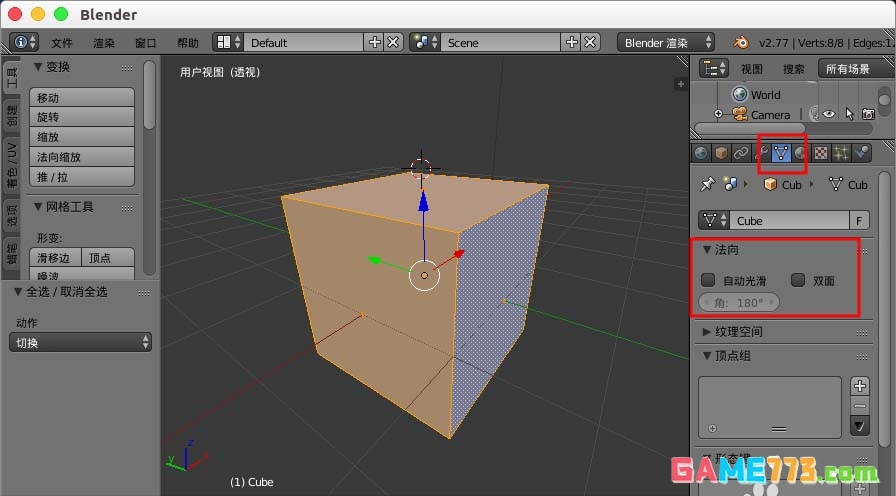Open the 文件 menu
Image resolution: width=896 pixels, height=496 pixels.
pos(62,43)
